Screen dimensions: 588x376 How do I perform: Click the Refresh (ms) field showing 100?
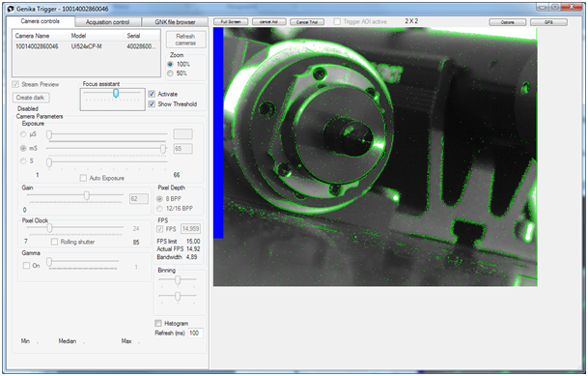[195, 333]
